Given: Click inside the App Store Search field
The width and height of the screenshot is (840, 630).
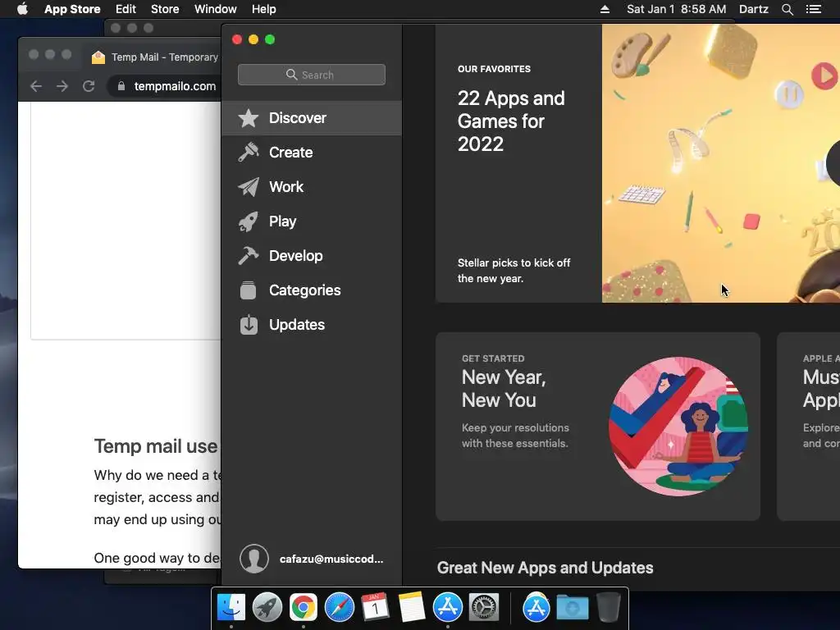Looking at the screenshot, I should (311, 75).
